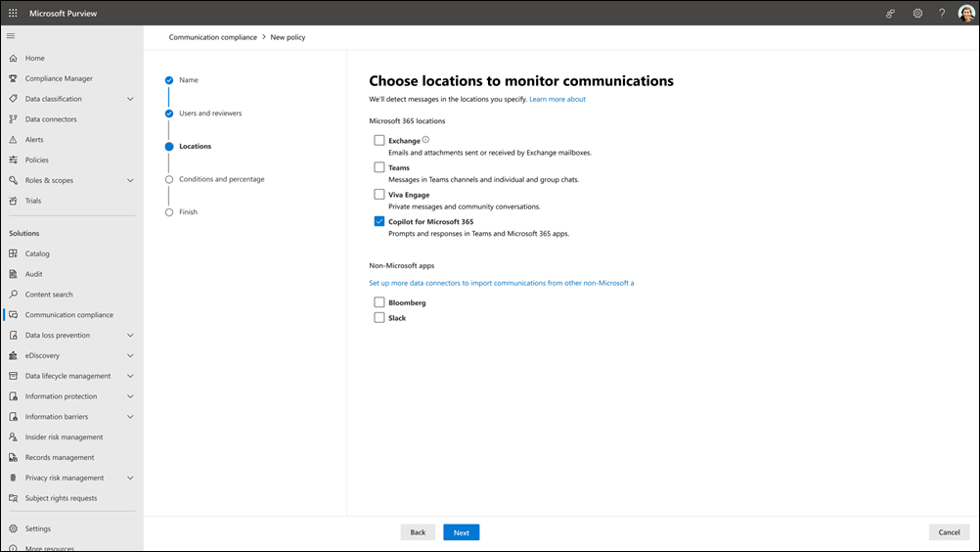
Task: Open the feedback icon in top bar
Action: [x=891, y=13]
